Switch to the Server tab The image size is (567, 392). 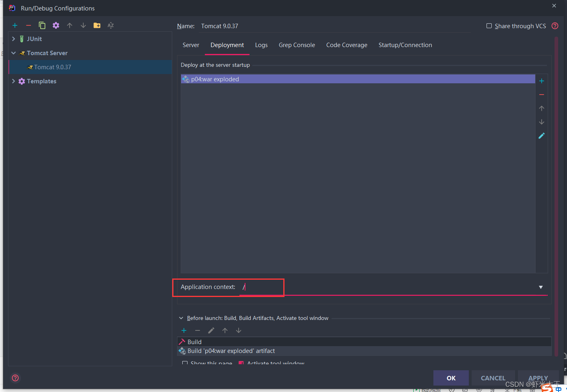click(191, 45)
